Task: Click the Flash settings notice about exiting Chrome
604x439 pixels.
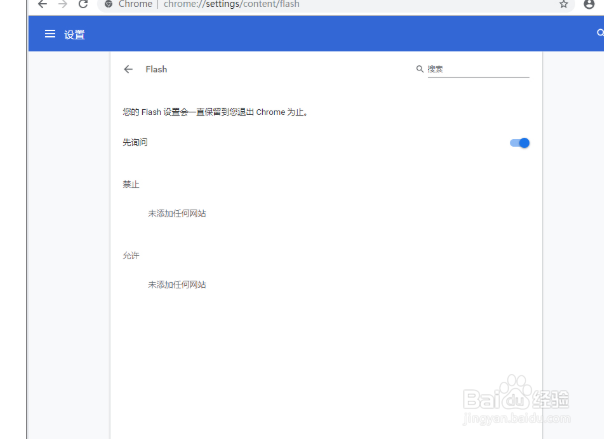Action: pos(215,112)
